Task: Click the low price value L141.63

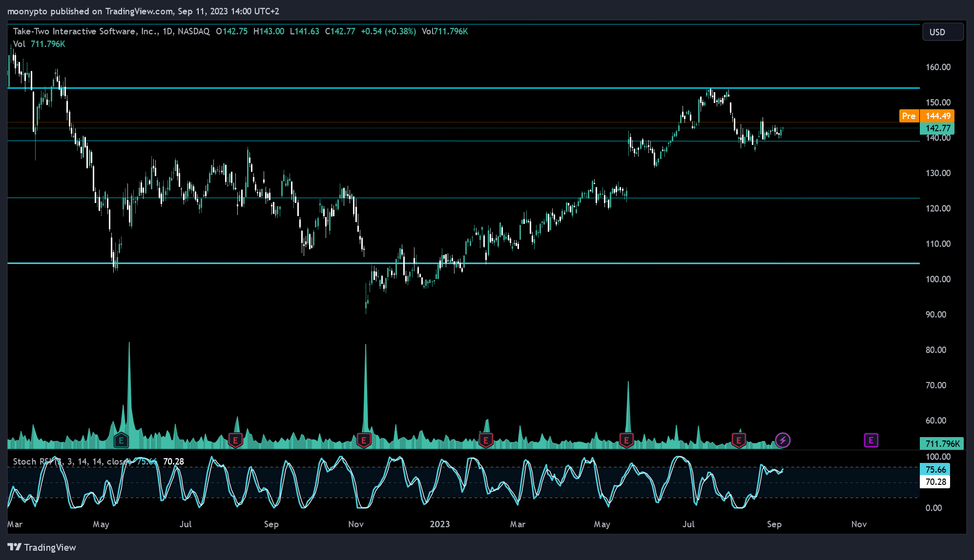Action: [305, 31]
